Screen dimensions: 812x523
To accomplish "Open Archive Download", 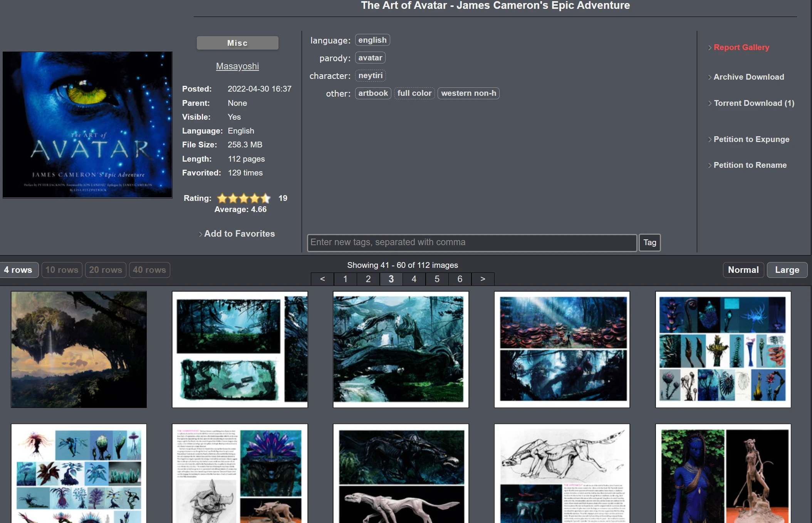I will pos(748,77).
